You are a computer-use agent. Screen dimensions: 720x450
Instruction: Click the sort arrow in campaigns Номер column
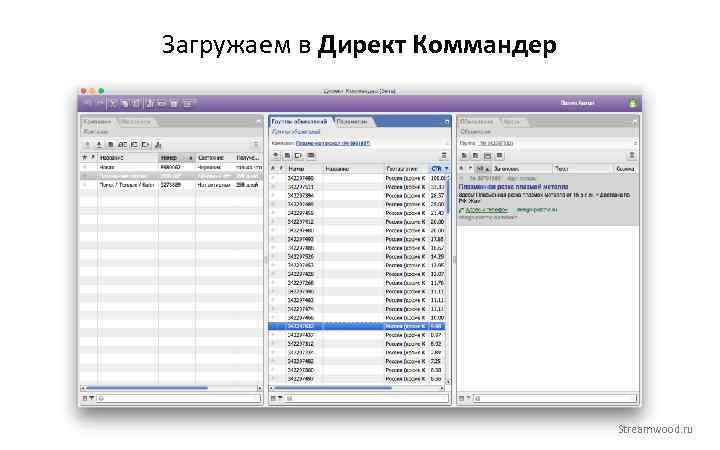click(x=191, y=158)
